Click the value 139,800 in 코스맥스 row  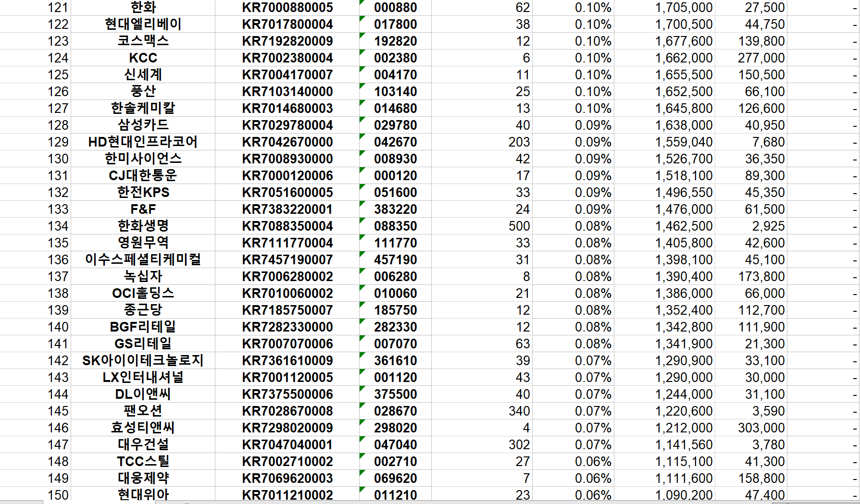(751, 41)
